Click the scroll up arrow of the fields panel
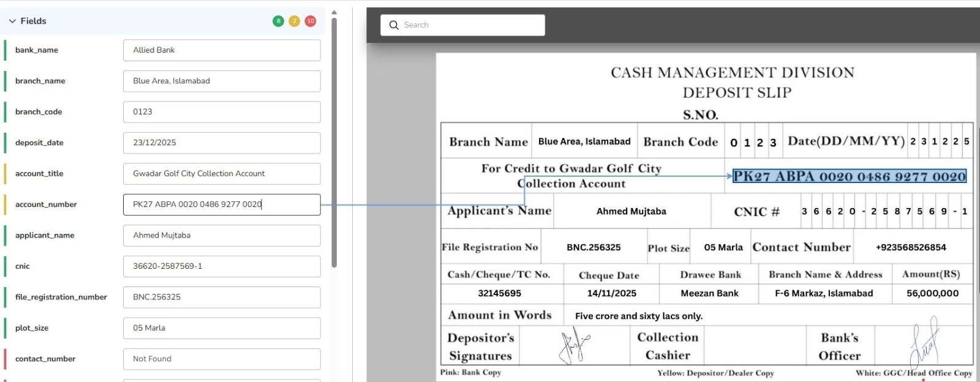Image resolution: width=980 pixels, height=382 pixels. (x=334, y=12)
